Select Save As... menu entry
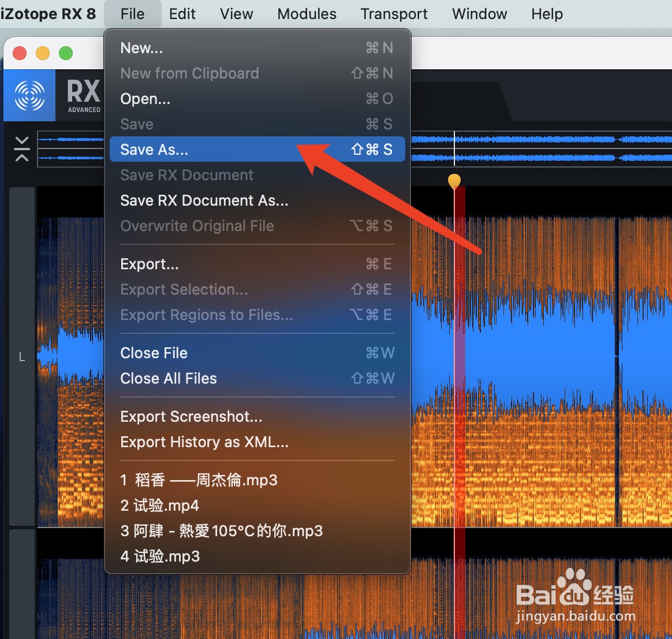Viewport: 672px width, 639px height. (257, 149)
